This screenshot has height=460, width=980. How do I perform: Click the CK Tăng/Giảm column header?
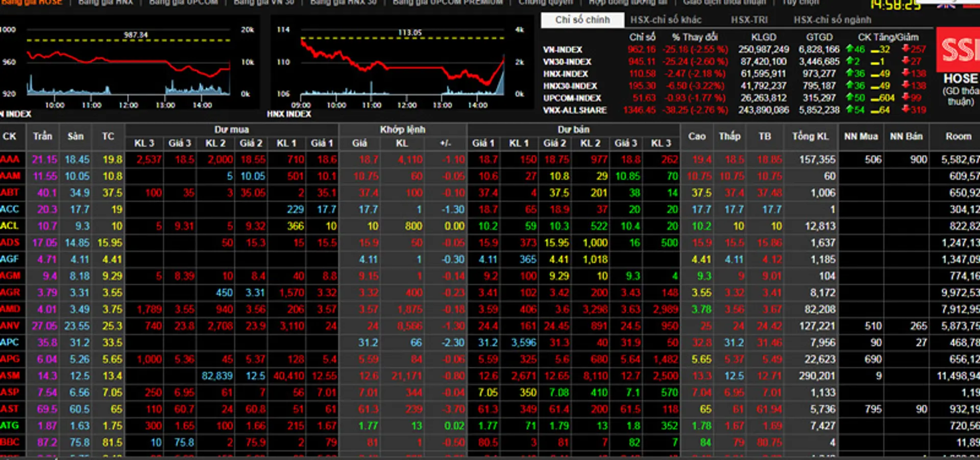888,37
